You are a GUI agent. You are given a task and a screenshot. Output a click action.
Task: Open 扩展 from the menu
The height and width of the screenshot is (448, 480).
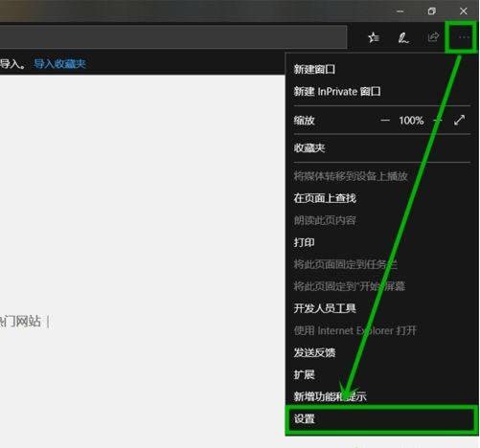click(x=304, y=374)
